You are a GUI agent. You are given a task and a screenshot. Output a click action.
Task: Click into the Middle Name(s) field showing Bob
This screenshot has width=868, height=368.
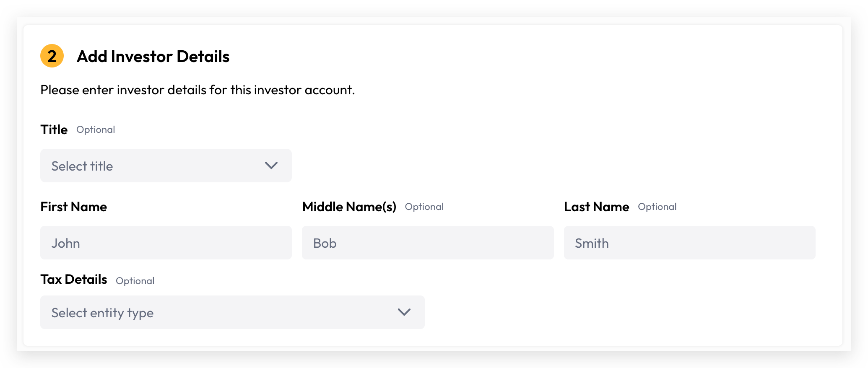pyautogui.click(x=428, y=243)
